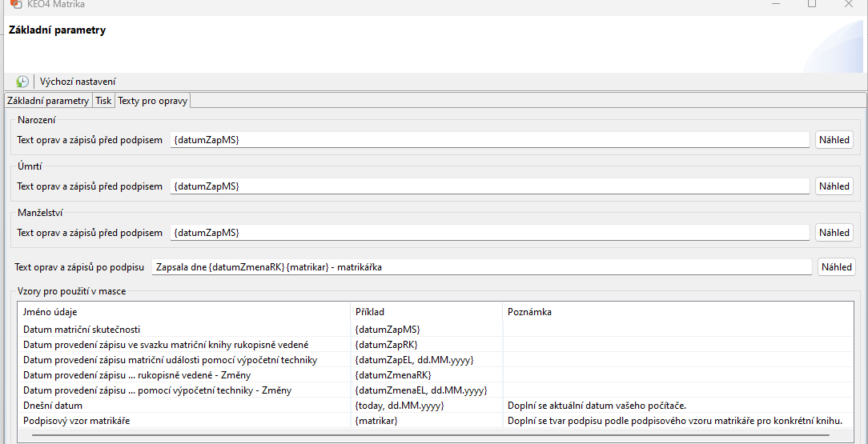Click the Výchozí nastavení reset icon

22,82
